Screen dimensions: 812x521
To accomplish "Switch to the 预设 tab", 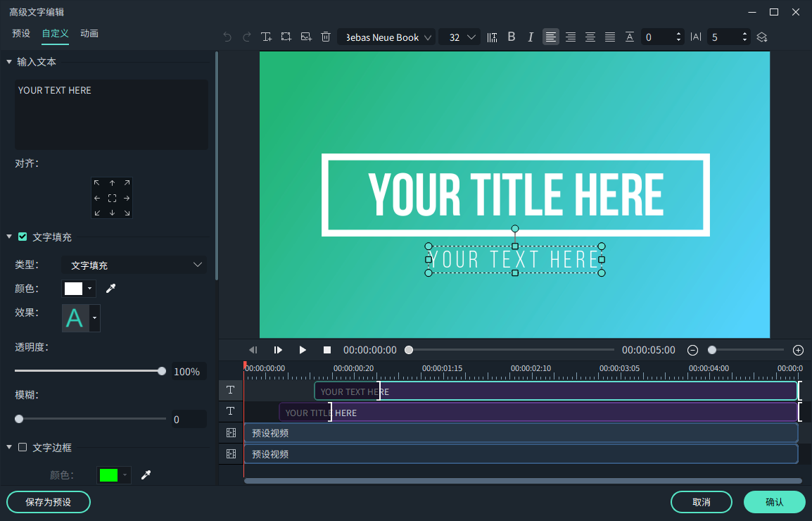I will pyautogui.click(x=21, y=34).
